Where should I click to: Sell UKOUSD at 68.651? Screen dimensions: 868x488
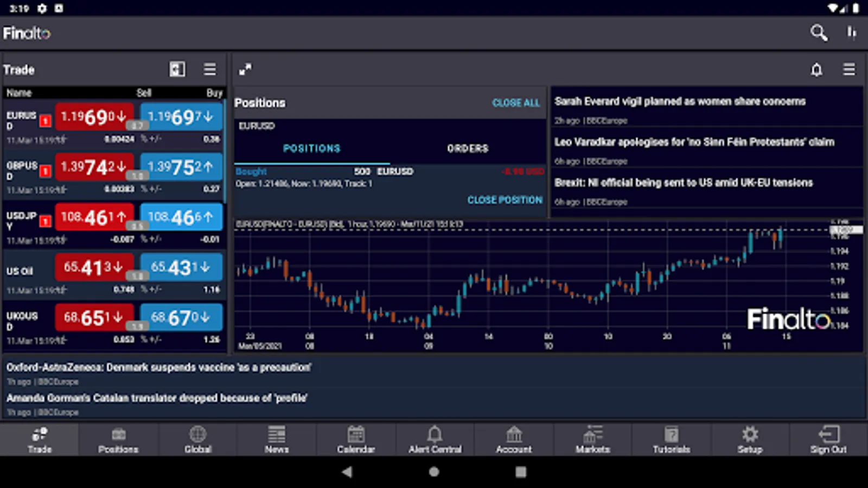(x=94, y=318)
